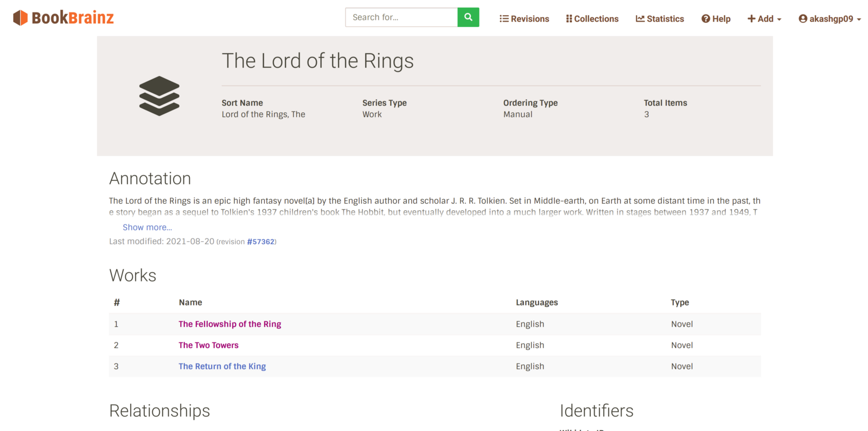The height and width of the screenshot is (431, 868).
Task: Select Novel in The Return of the King row
Action: coord(682,366)
